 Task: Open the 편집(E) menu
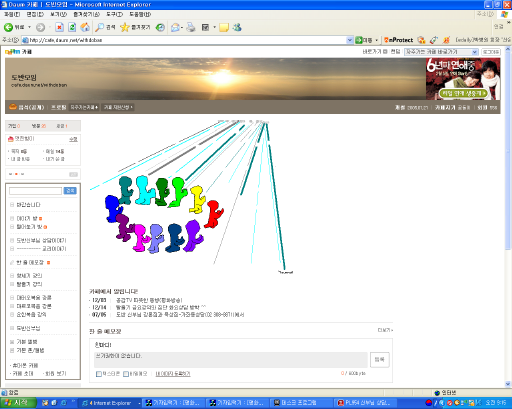[35, 14]
